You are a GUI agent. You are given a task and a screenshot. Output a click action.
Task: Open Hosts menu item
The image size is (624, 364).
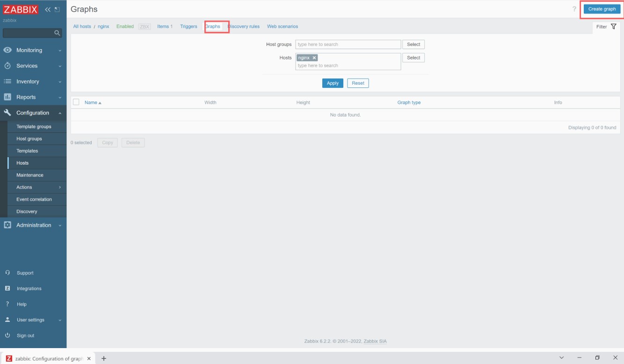pyautogui.click(x=22, y=163)
